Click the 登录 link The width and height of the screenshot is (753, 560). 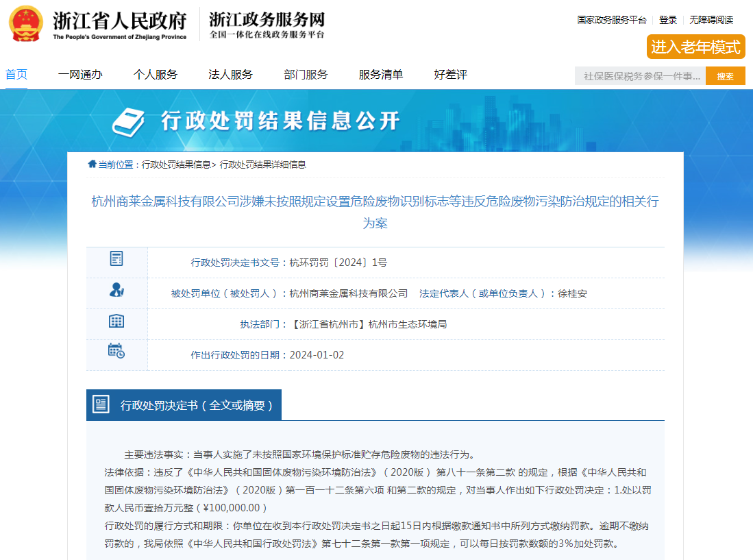(668, 20)
